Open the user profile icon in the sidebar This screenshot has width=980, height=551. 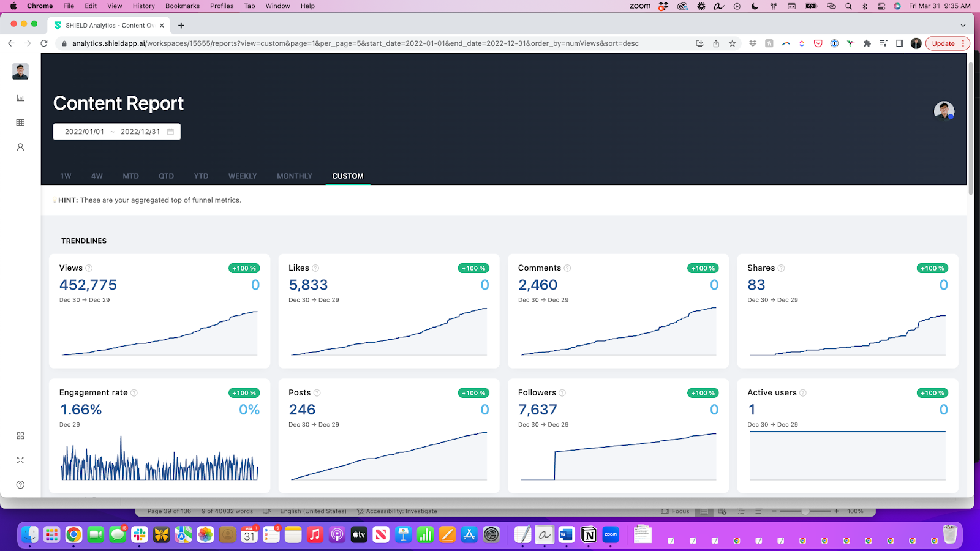pyautogui.click(x=20, y=147)
